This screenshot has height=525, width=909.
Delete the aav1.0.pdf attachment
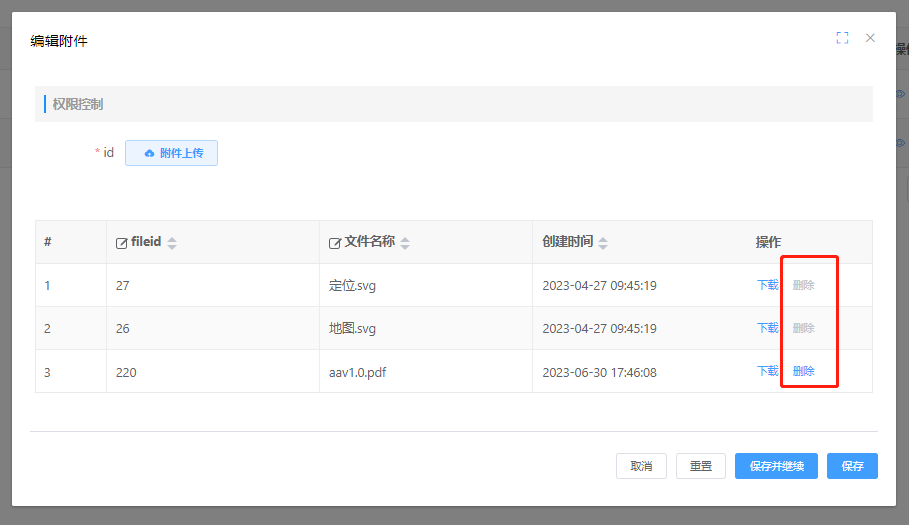[803, 371]
